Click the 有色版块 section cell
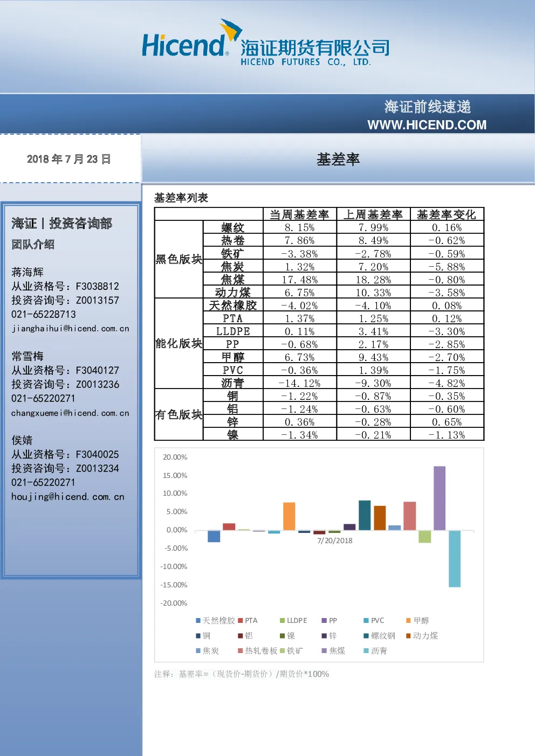Screen dimensions: 535x756 pyautogui.click(x=179, y=414)
